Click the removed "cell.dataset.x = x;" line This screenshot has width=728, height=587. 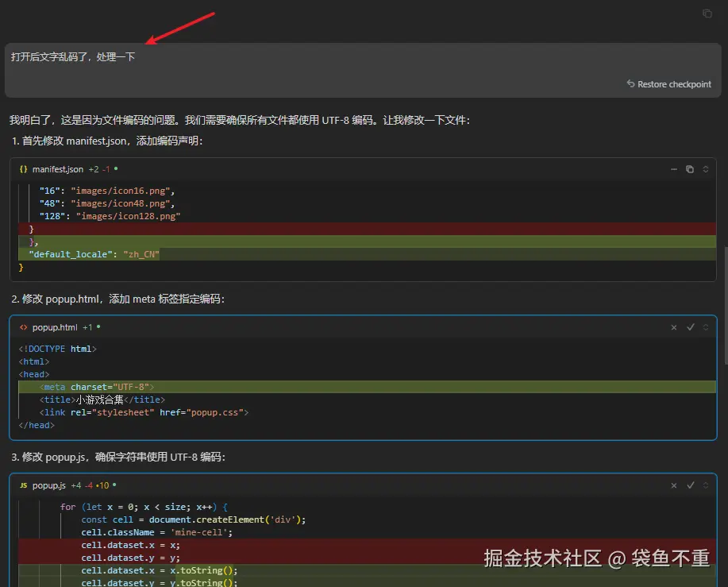[367, 545]
